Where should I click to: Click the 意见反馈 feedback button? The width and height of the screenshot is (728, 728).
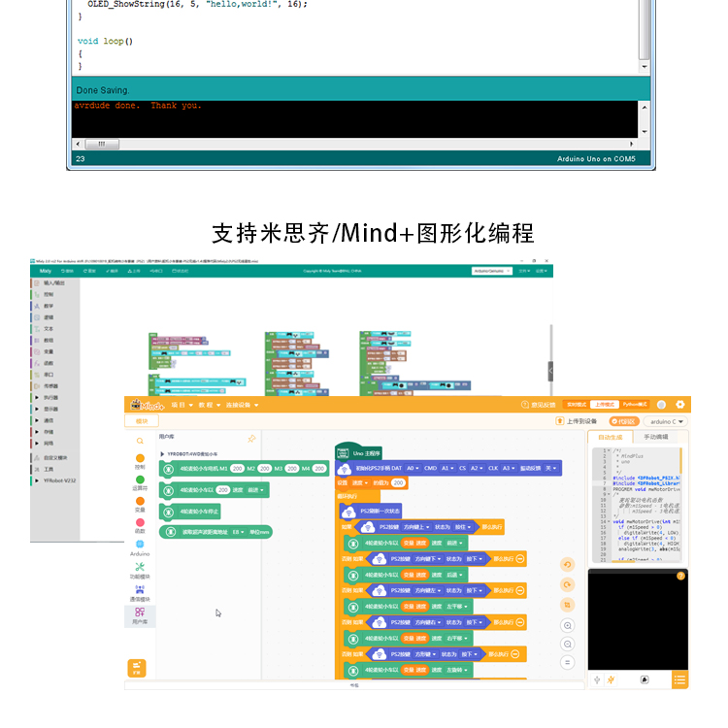point(539,405)
